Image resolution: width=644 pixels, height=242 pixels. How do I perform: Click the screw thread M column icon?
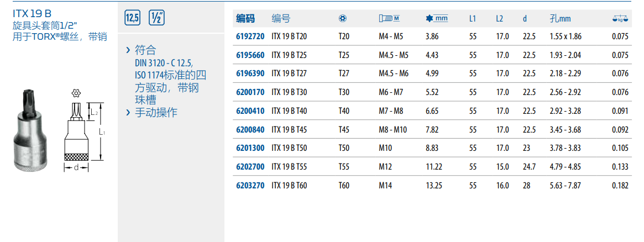pyautogui.click(x=389, y=19)
